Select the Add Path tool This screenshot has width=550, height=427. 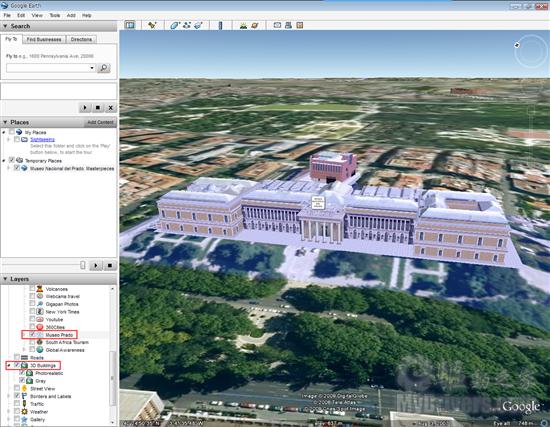tap(187, 25)
